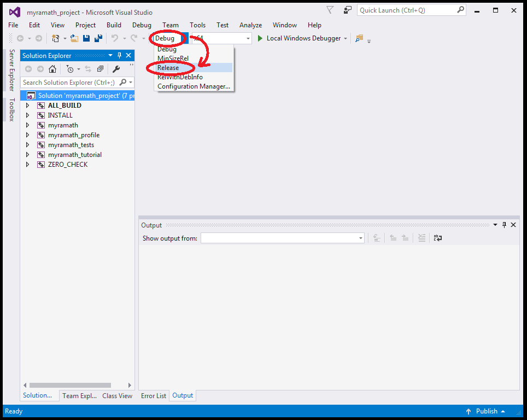Click the Collapse All icon in Solution Explorer
The height and width of the screenshot is (420, 527).
click(x=100, y=69)
